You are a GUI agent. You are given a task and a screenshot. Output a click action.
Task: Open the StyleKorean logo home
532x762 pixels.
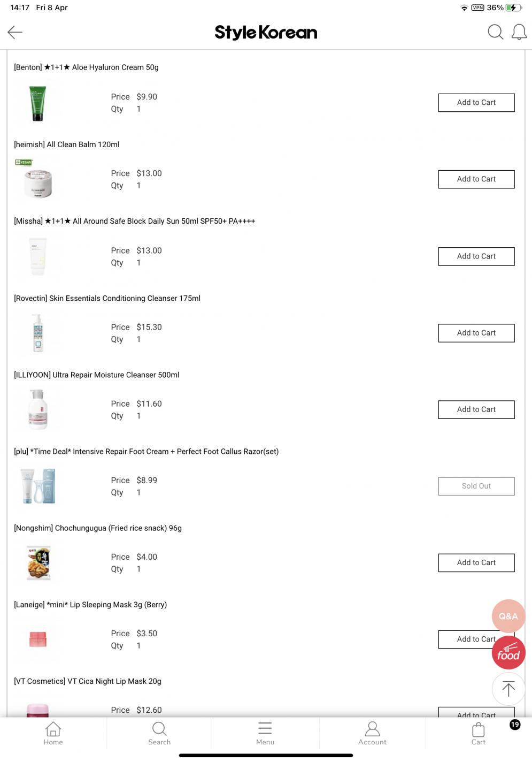pos(266,33)
